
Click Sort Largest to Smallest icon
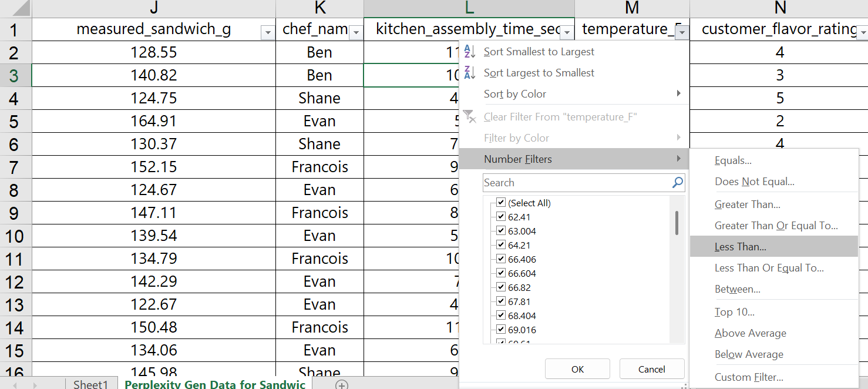point(470,73)
